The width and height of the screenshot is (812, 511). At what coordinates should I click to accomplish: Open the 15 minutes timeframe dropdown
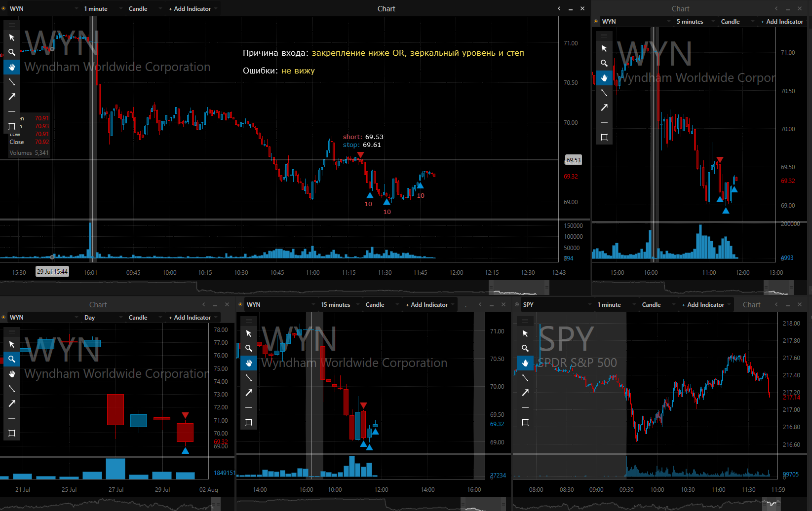tap(340, 305)
